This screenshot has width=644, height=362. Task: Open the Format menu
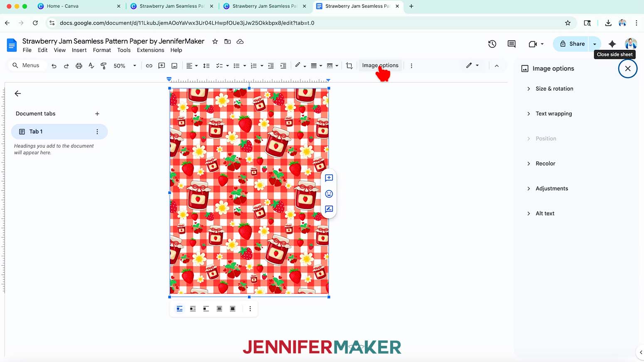tap(102, 50)
